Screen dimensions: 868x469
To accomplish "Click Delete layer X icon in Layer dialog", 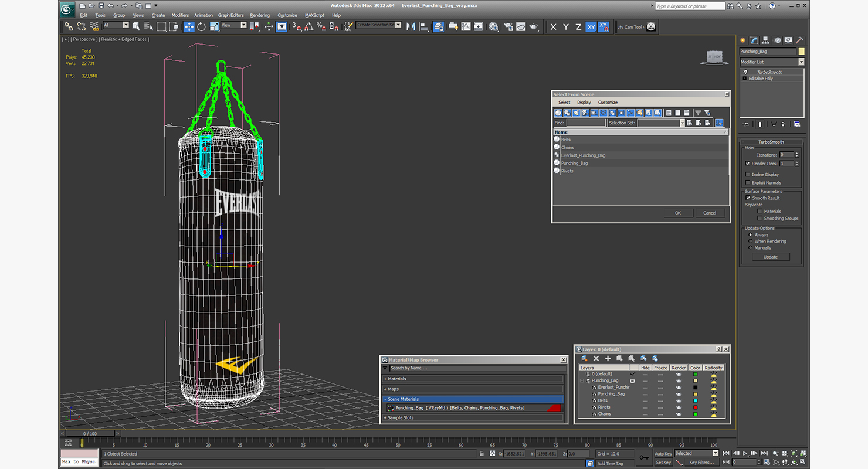I will [x=596, y=358].
